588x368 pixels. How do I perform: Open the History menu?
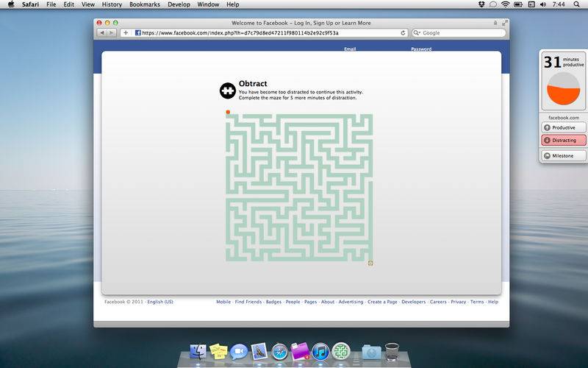(x=112, y=4)
